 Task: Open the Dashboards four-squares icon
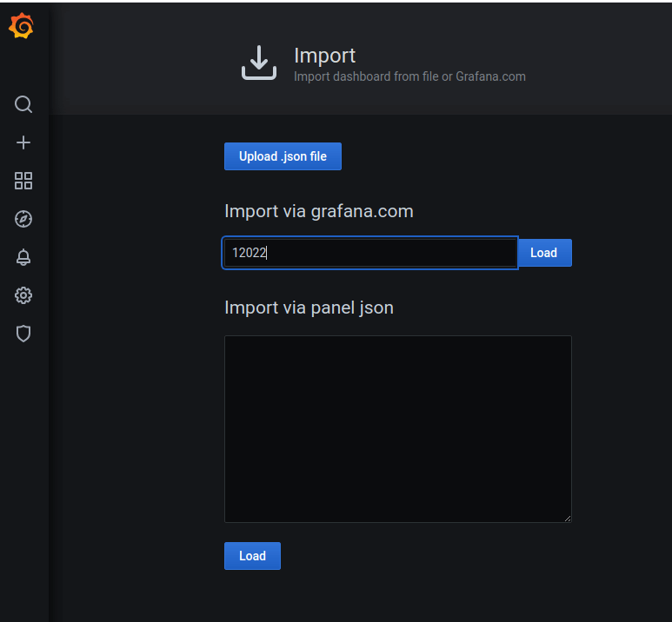23,181
